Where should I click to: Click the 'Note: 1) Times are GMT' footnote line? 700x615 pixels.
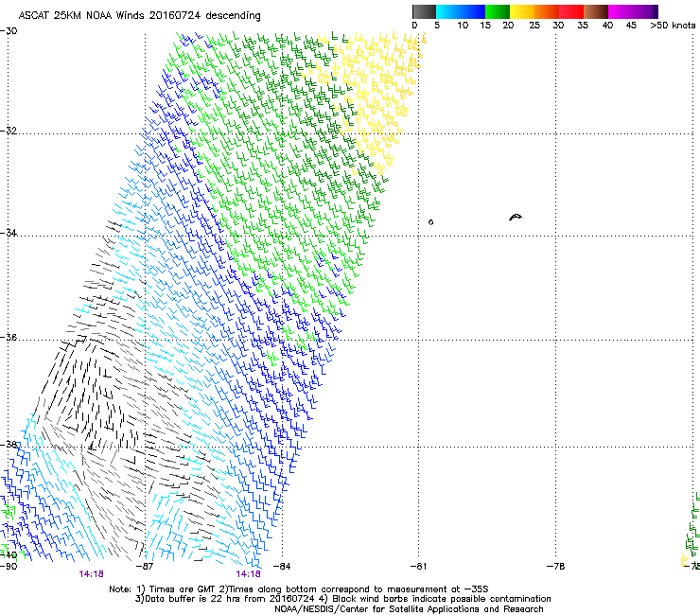click(299, 589)
